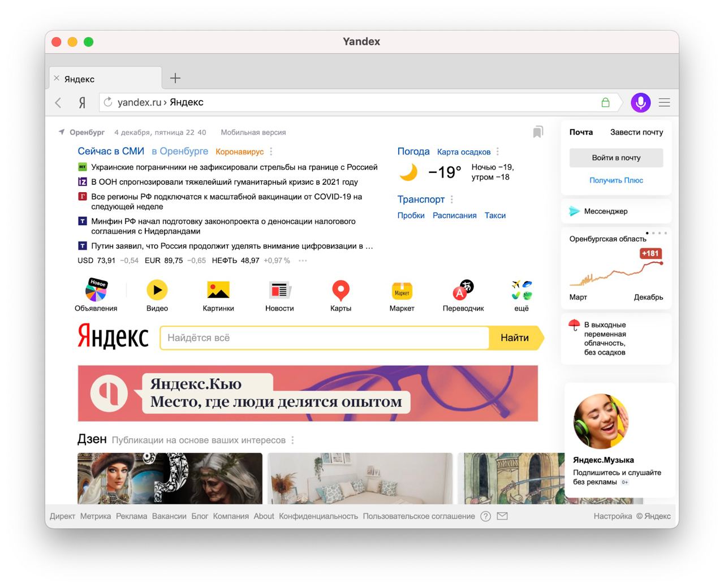The height and width of the screenshot is (588, 724).
Task: Click the green lock security icon
Action: click(605, 102)
